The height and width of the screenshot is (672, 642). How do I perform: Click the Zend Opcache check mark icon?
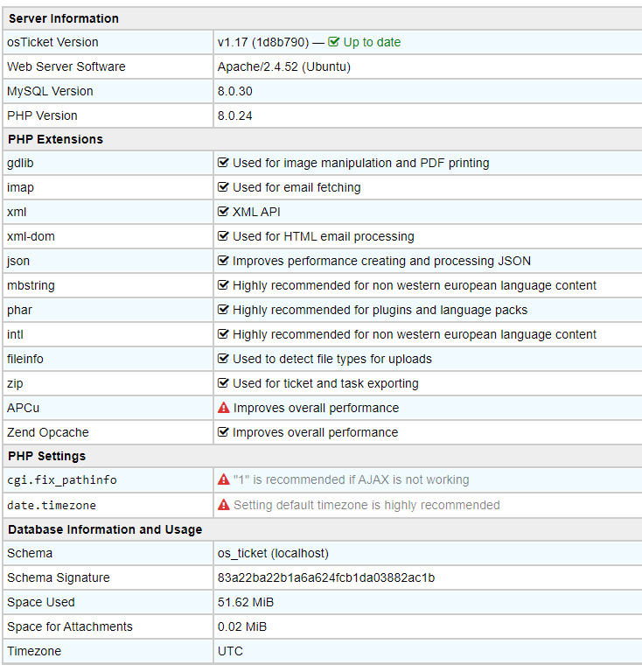223,432
